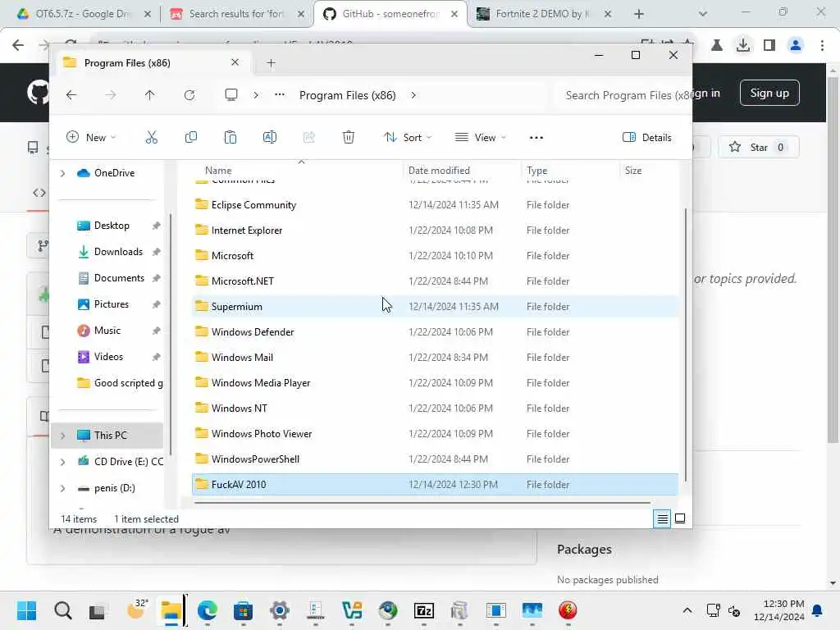840x630 pixels.
Task: Switch to the Fortnite 2 DEMO tab
Action: [x=544, y=14]
